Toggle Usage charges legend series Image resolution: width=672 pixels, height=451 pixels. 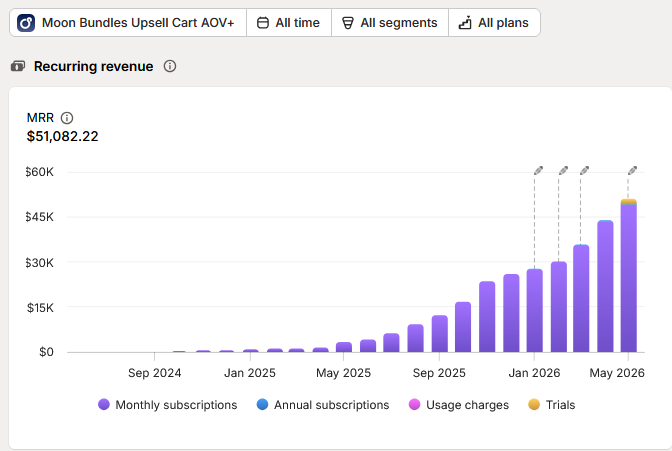click(459, 405)
